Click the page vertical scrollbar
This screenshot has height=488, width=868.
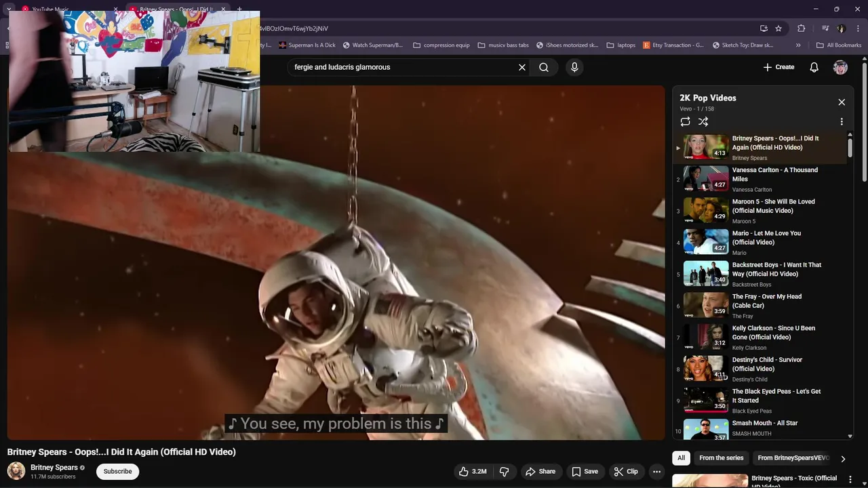865,122
